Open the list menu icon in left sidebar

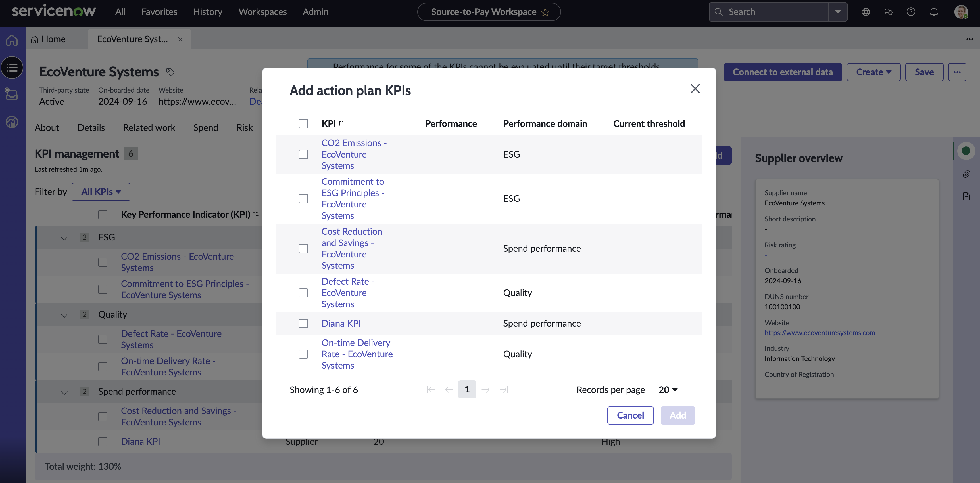click(12, 68)
